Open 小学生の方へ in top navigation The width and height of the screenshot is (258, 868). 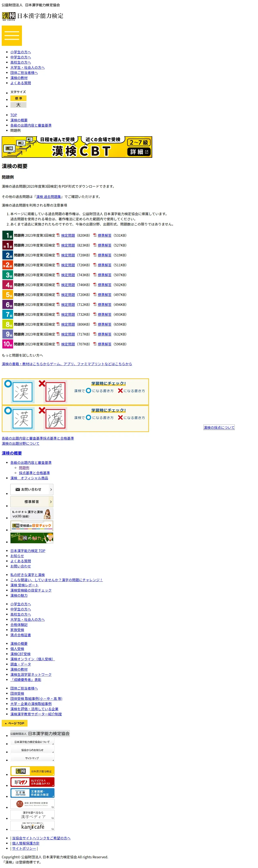coord(21,52)
